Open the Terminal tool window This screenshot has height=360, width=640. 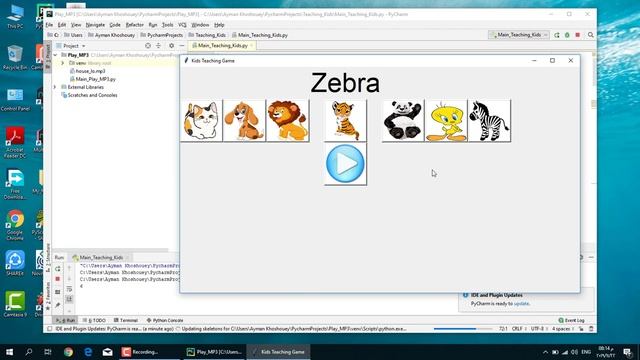point(126,320)
